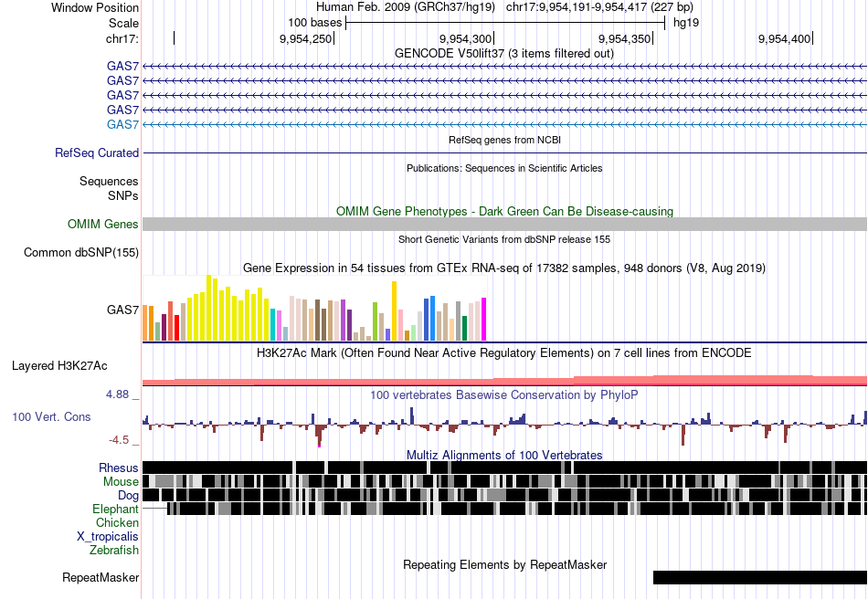The image size is (868, 599).
Task: Open Short Genetic Variants from dbSNP release 155 title
Action: (504, 239)
